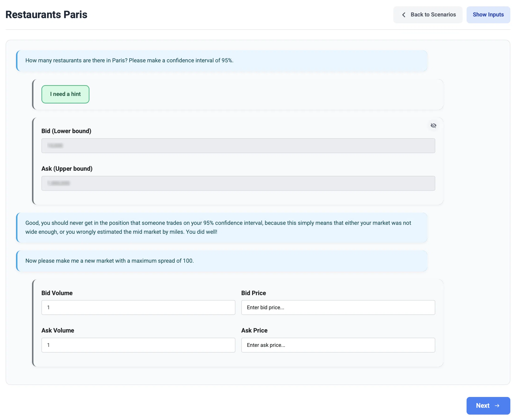This screenshot has width=516, height=420.
Task: Click the blurred Bid (Lower bound) field
Action: coord(238,145)
